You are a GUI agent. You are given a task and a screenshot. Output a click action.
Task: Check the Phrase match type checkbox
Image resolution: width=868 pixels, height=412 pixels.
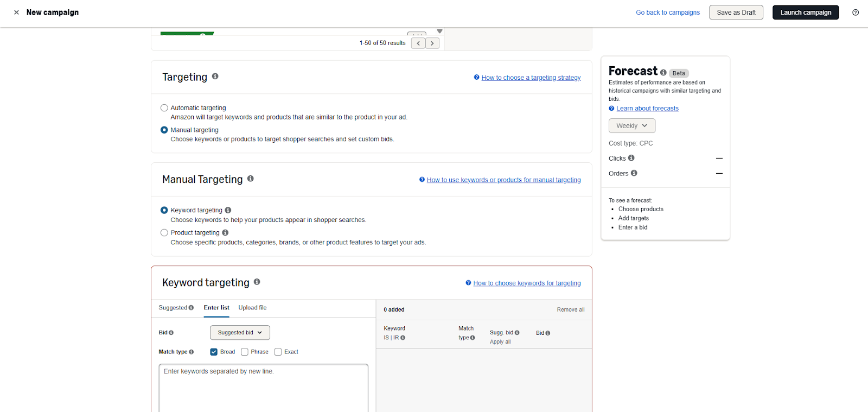pyautogui.click(x=245, y=352)
